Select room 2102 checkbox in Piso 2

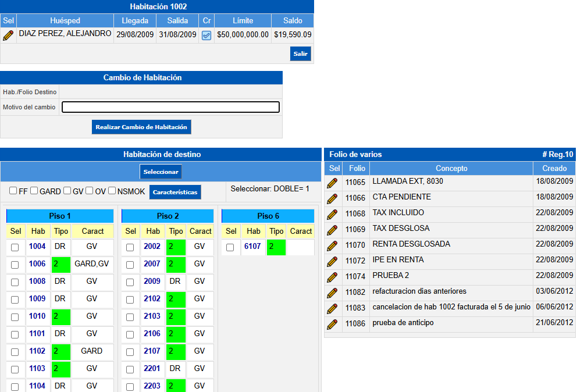point(130,300)
